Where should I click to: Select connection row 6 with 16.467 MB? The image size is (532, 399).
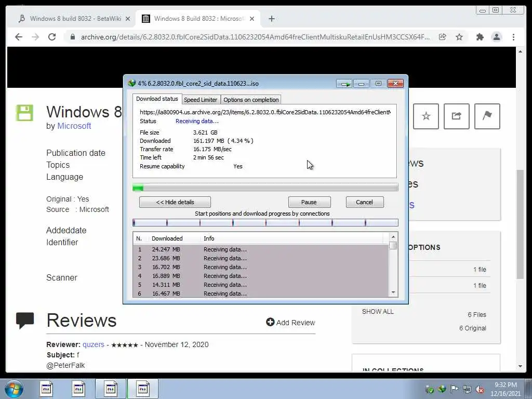pos(261,293)
